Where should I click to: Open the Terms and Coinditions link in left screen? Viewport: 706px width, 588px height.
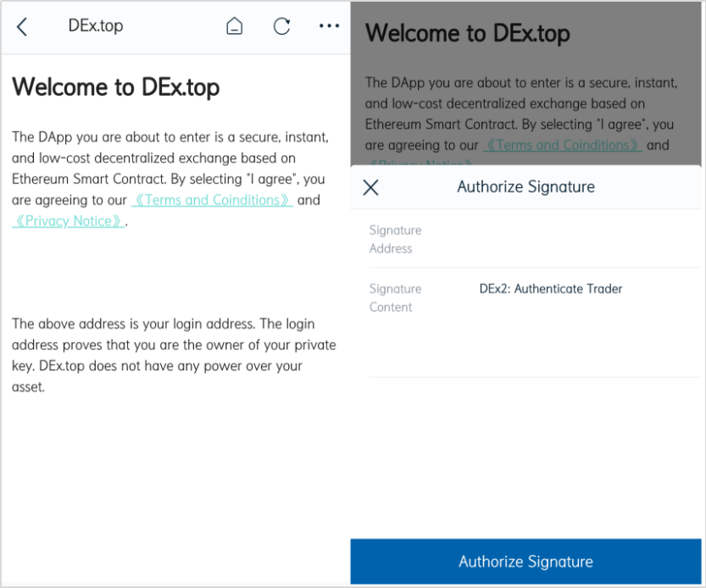click(x=212, y=200)
